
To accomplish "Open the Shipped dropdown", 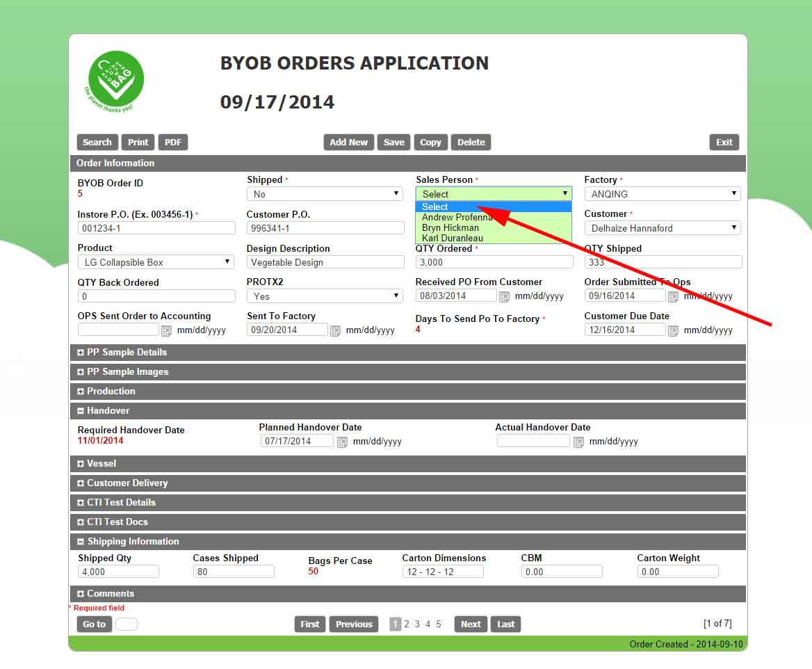I will pos(325,194).
